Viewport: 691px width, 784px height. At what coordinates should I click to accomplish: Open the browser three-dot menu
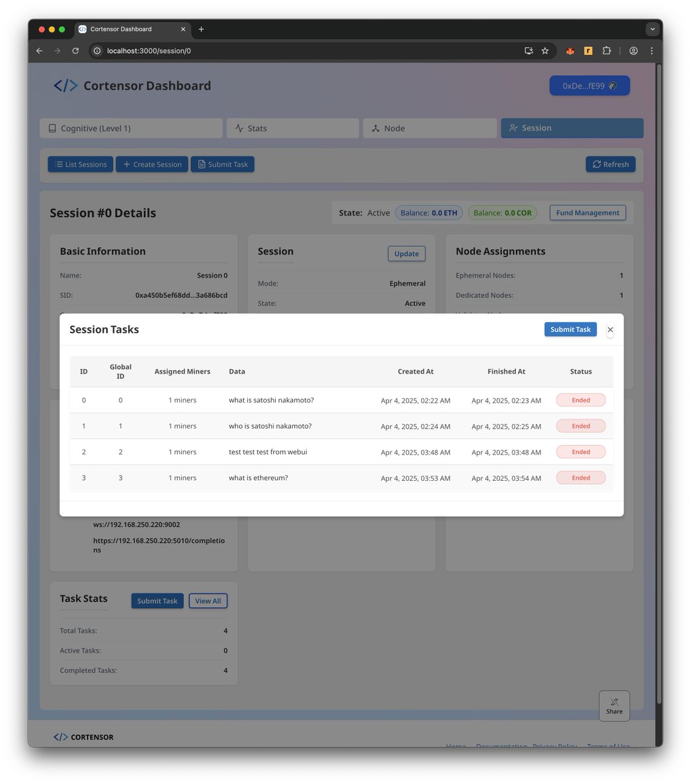(x=651, y=50)
